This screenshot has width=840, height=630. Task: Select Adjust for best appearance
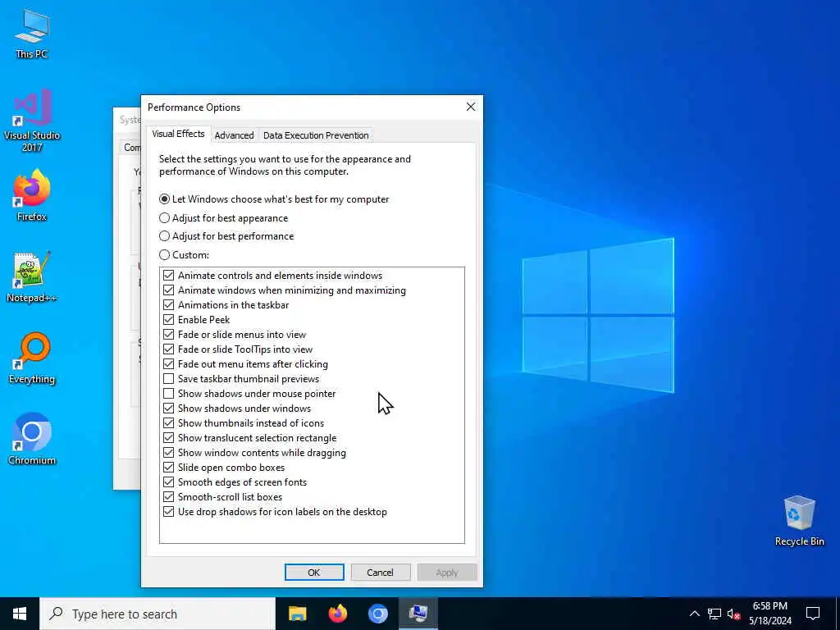pyautogui.click(x=223, y=218)
